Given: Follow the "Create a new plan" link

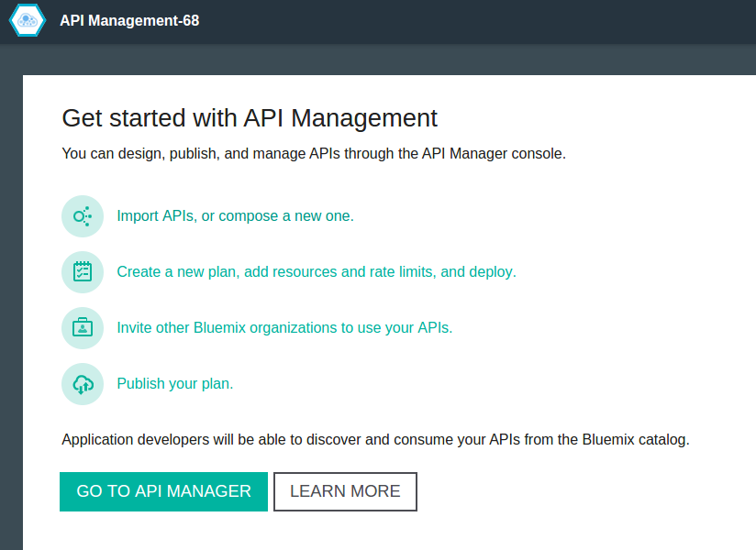Looking at the screenshot, I should 316,271.
